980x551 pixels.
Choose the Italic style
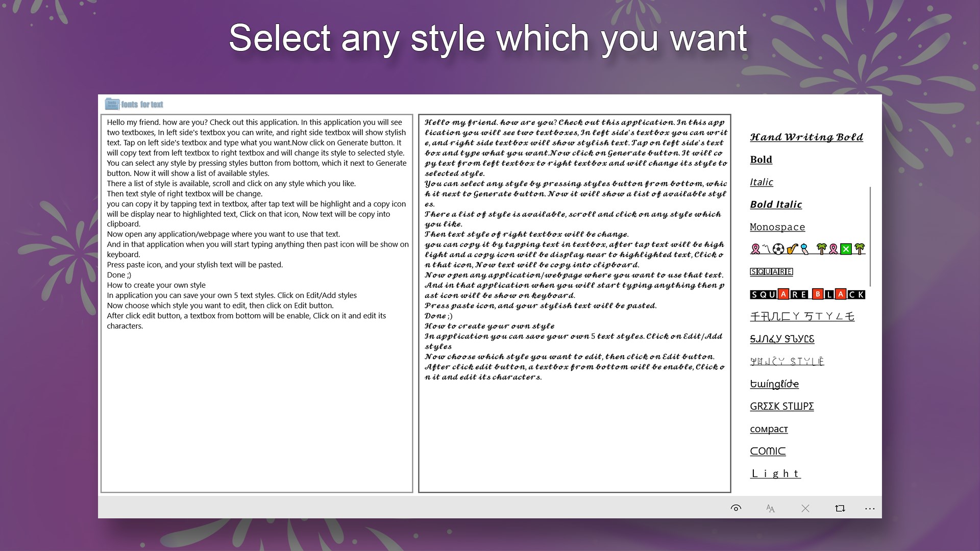[761, 182]
